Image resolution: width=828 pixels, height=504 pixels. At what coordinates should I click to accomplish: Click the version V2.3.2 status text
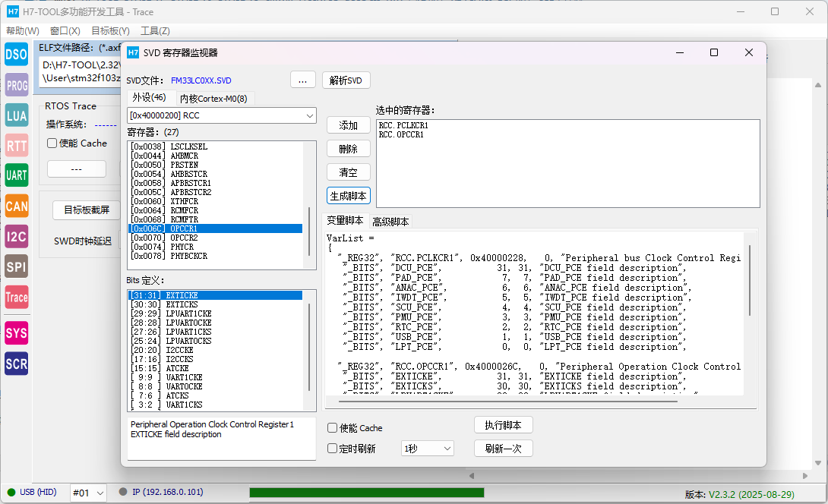pyautogui.click(x=739, y=494)
